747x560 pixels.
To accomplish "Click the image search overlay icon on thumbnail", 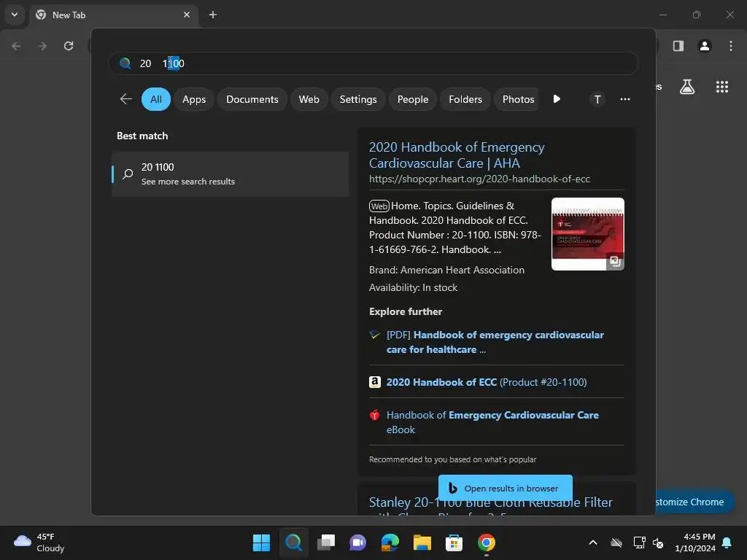I will tap(614, 261).
